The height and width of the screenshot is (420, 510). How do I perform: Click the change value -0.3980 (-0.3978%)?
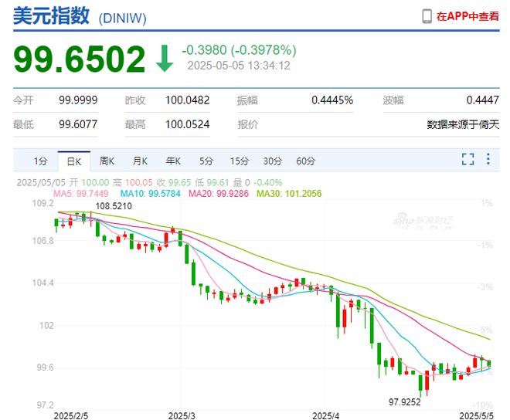pos(239,50)
